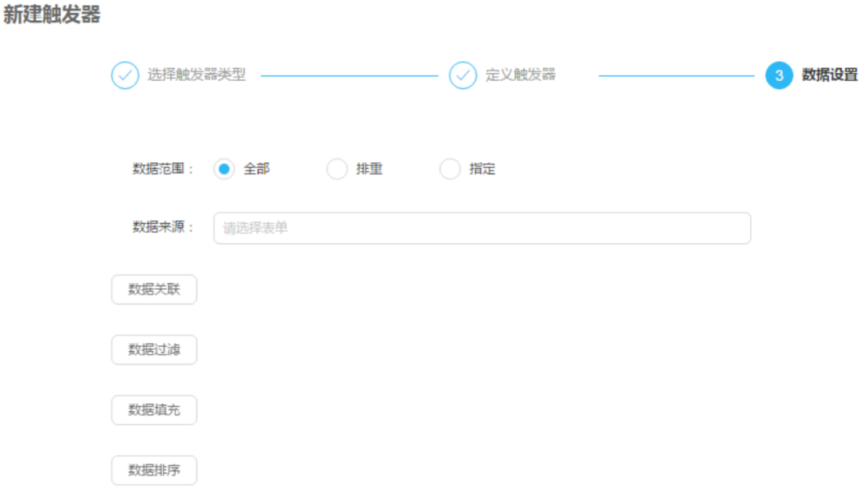Viewport: 868px width, 493px height.
Task: Click the 新建触发器 page title
Action: point(52,15)
